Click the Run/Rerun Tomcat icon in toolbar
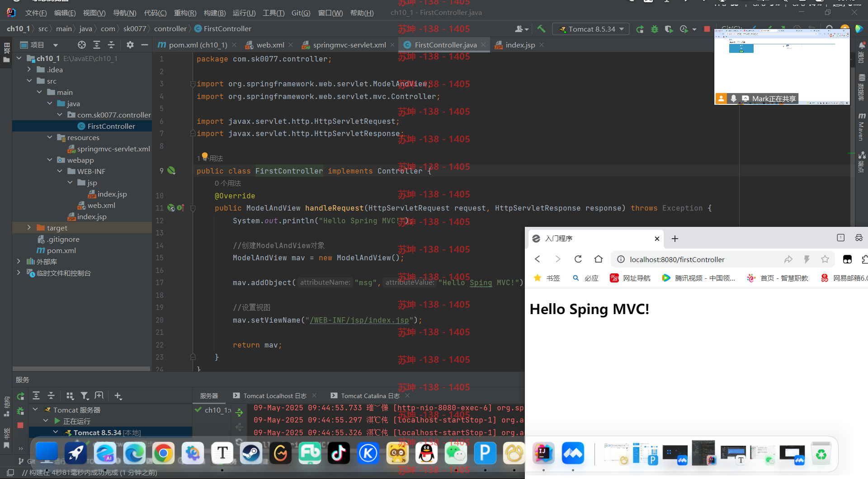The height and width of the screenshot is (479, 868). click(640, 29)
